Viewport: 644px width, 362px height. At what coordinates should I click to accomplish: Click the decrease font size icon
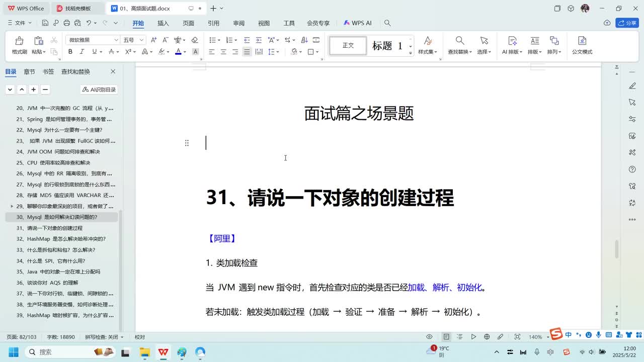165,40
